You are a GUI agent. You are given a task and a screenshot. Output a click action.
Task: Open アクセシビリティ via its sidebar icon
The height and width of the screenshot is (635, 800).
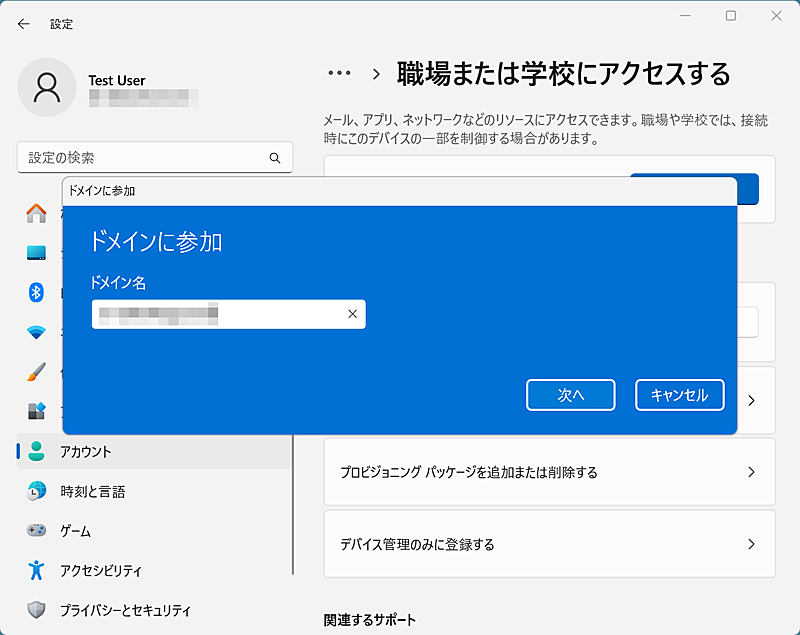click(35, 570)
